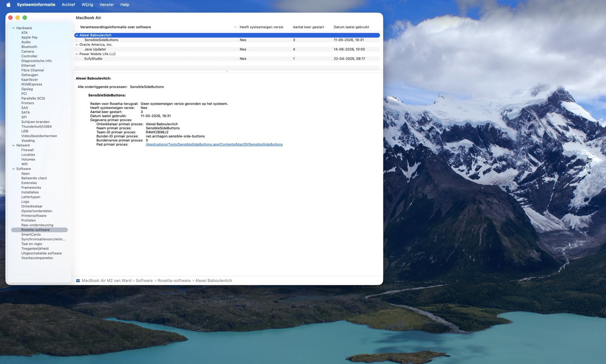The image size is (606, 364).
Task: Select Frameworks in the sidebar
Action: [x=31, y=188]
